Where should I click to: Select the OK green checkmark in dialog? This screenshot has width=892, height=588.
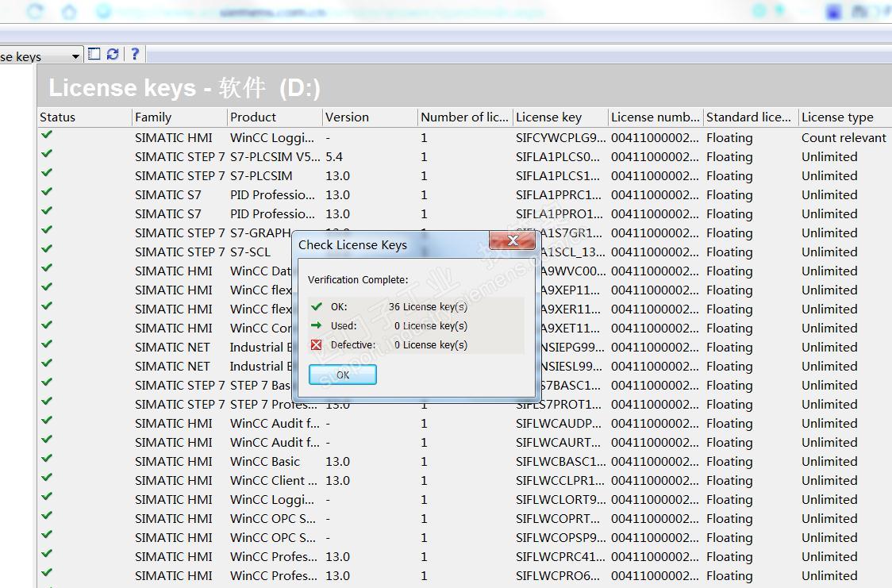317,306
